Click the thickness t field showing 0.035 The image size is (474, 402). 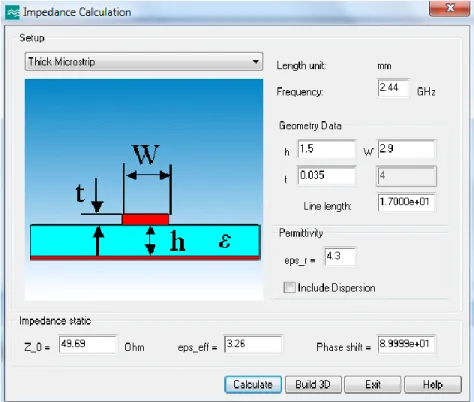click(326, 176)
